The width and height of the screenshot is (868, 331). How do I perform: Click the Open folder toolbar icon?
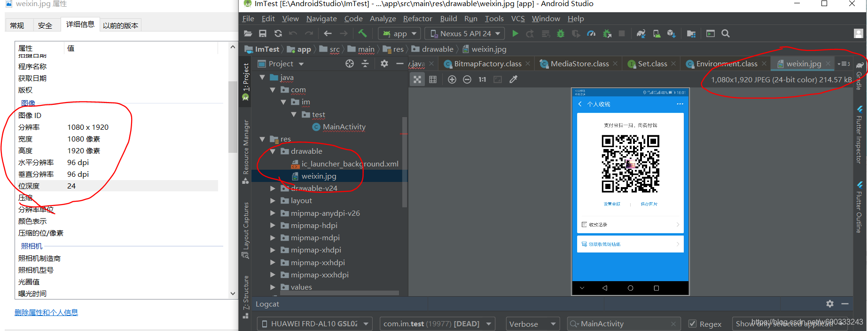click(248, 33)
